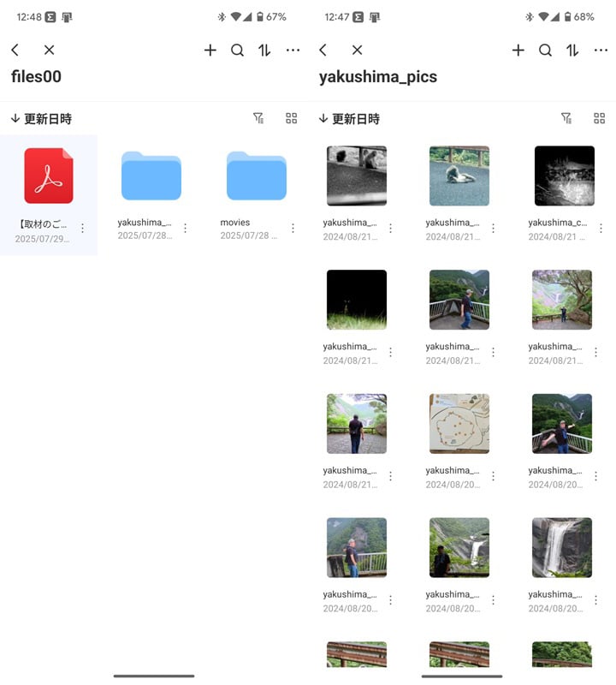Open options for black-and-white monkeys photo
616x685 pixels.
pyautogui.click(x=390, y=228)
